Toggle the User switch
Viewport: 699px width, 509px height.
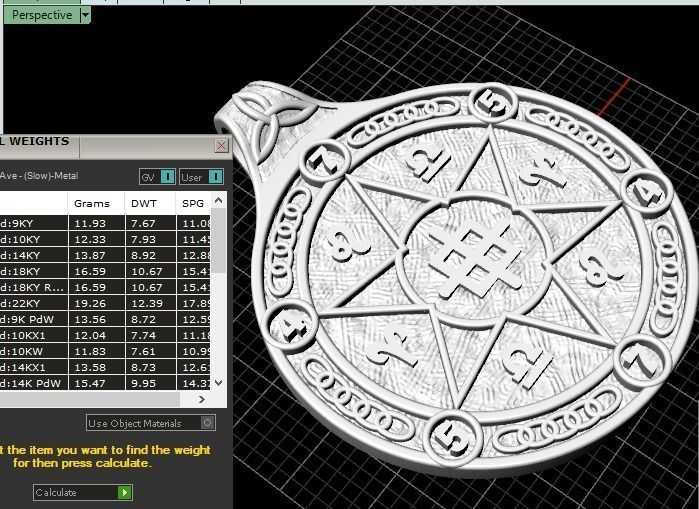[x=201, y=177]
